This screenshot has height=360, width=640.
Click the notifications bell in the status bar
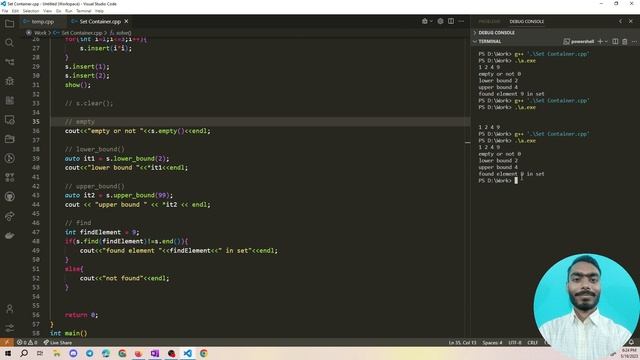(631, 342)
